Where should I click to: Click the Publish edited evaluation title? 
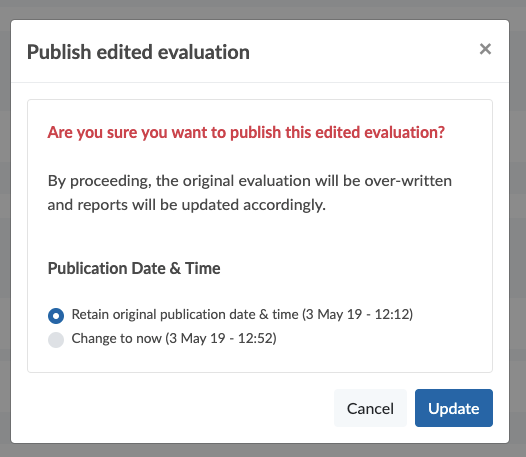[138, 52]
